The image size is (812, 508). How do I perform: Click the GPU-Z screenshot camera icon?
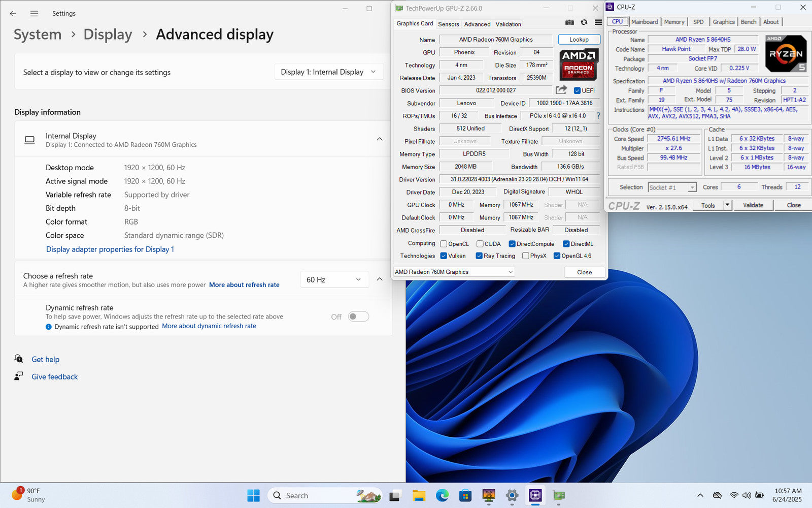click(569, 22)
